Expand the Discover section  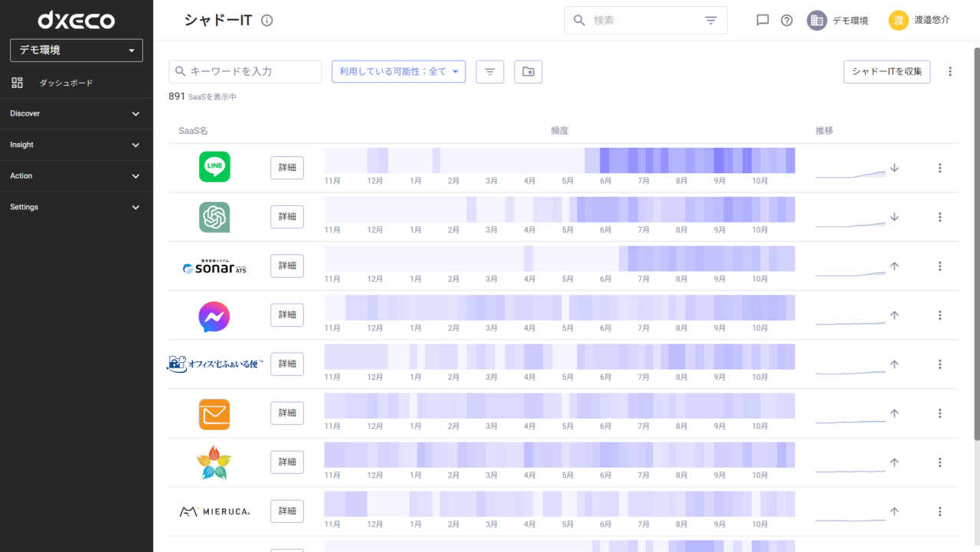[77, 113]
